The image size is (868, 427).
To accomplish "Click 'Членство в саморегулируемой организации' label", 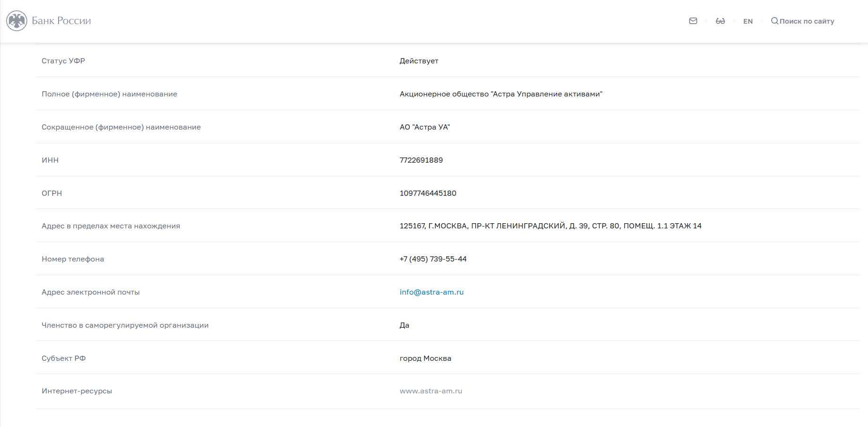I will [125, 325].
